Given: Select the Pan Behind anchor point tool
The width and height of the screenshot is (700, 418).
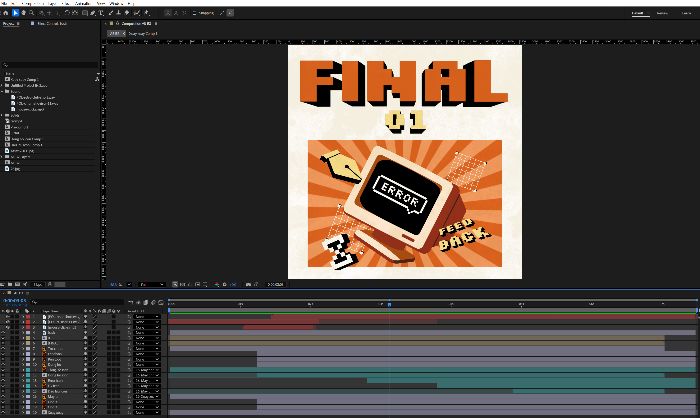Looking at the screenshot, I should tap(75, 13).
